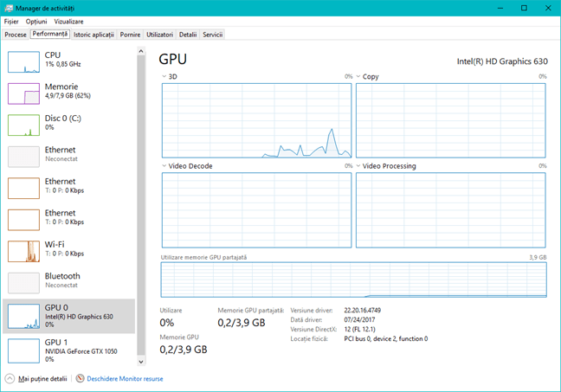
Task: Click the sidebar vertical scrollbar thumb
Action: tap(141, 206)
